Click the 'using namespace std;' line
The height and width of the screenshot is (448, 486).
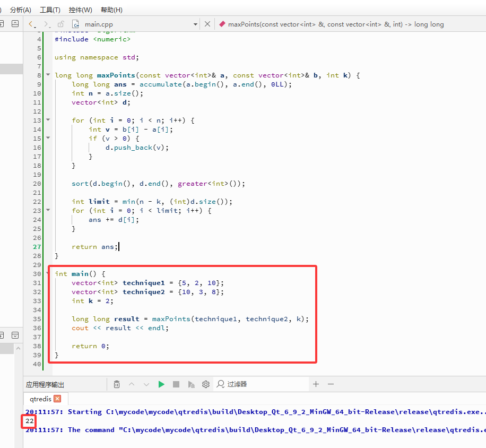[97, 57]
